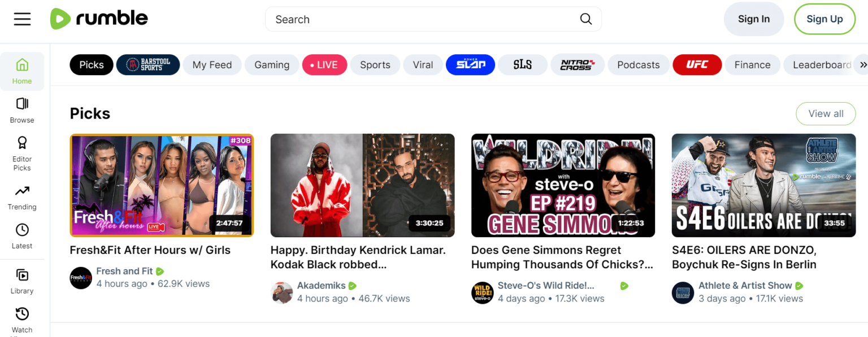Image resolution: width=868 pixels, height=337 pixels.
Task: Click the search magnifier icon
Action: point(585,19)
